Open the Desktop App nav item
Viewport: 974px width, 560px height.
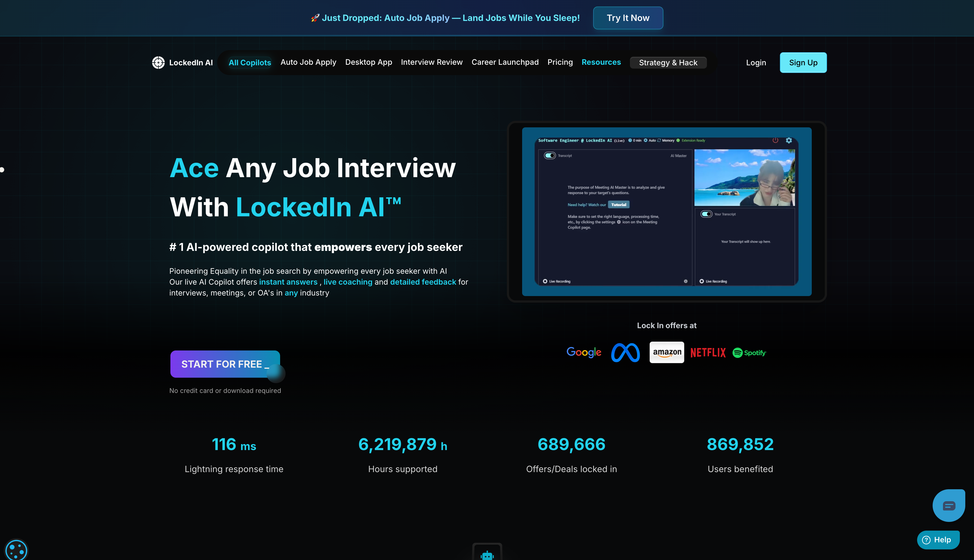pyautogui.click(x=369, y=62)
